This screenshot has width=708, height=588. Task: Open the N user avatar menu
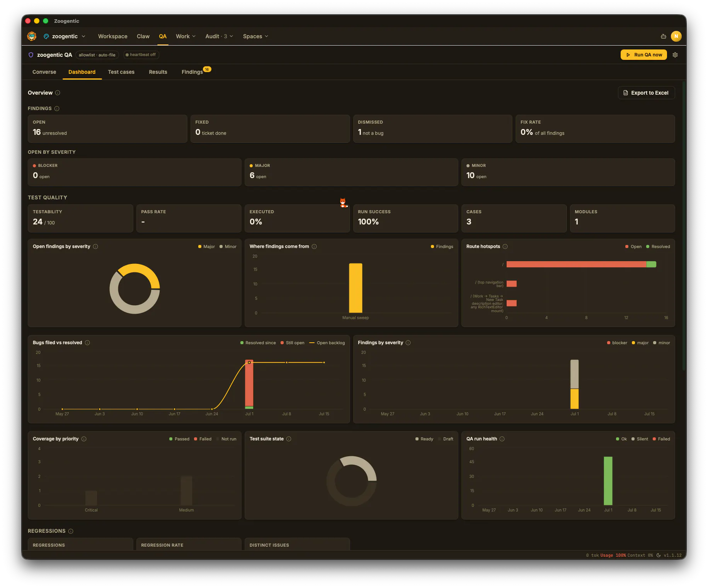[x=676, y=36]
